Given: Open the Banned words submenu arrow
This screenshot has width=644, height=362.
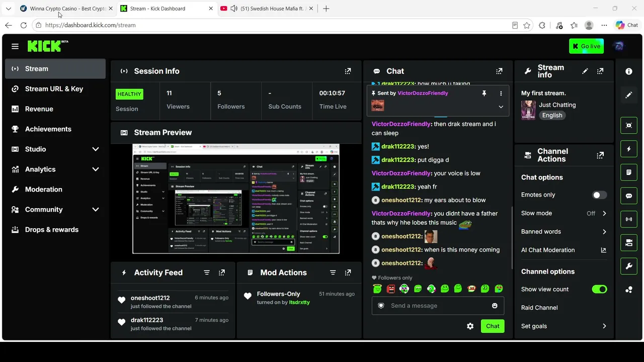Looking at the screenshot, I should tap(604, 232).
